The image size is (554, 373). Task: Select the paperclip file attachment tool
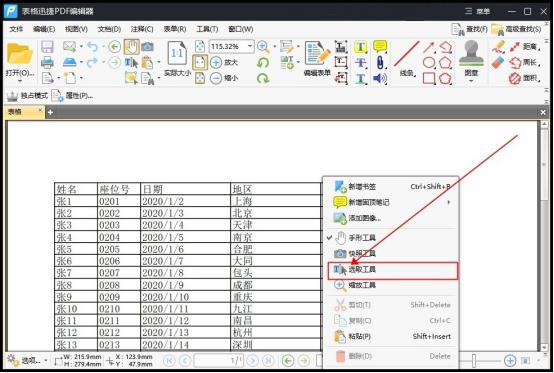(380, 63)
